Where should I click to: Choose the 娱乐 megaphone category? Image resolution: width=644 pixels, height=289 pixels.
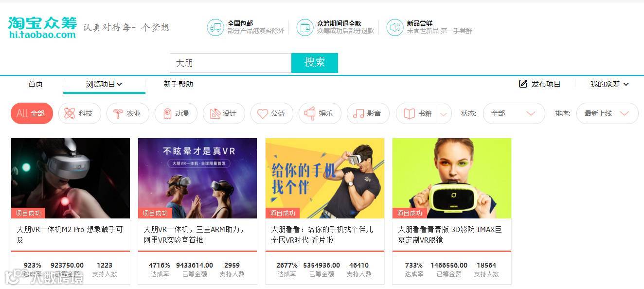319,113
